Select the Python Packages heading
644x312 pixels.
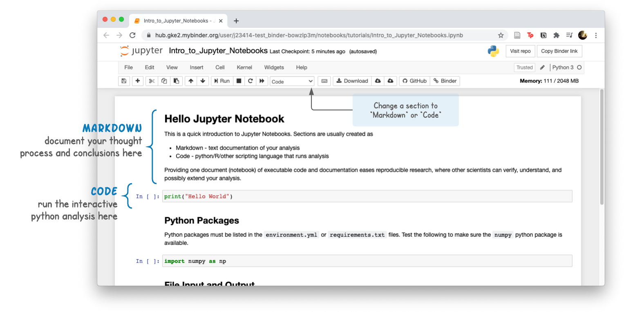tap(201, 220)
